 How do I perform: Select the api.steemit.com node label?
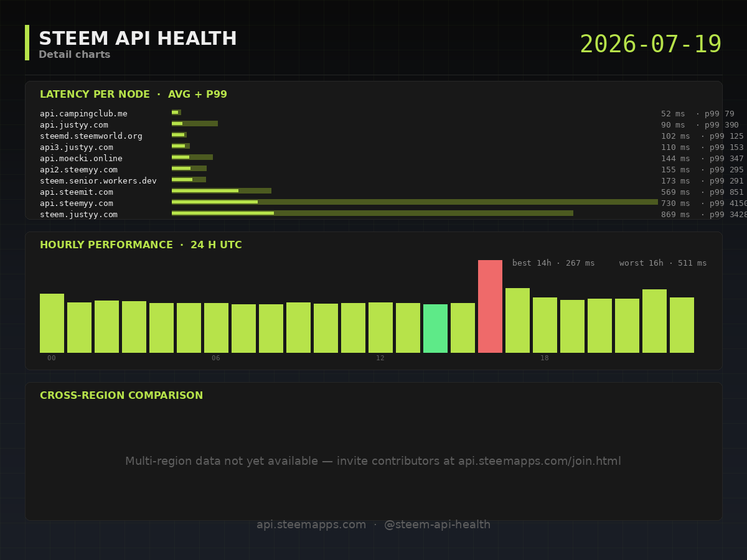point(77,192)
